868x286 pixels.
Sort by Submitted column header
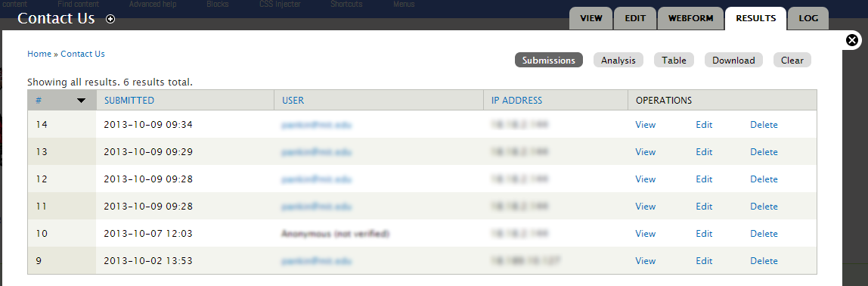click(129, 101)
